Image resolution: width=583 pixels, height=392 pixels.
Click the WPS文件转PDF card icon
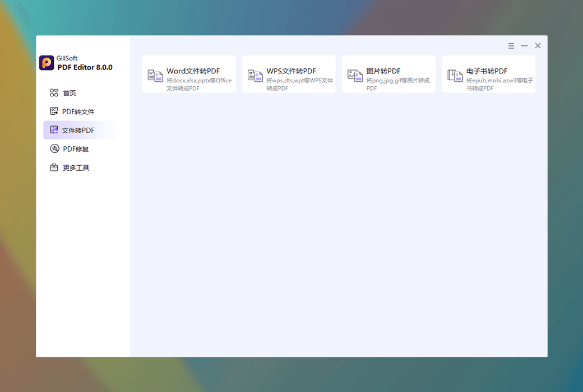[x=256, y=76]
